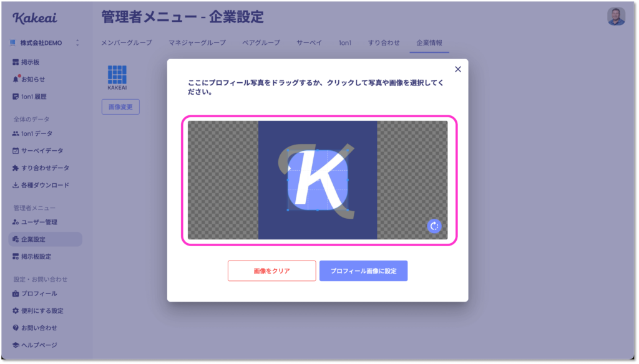Click 画像をクリア button
This screenshot has height=364, width=639.
272,271
